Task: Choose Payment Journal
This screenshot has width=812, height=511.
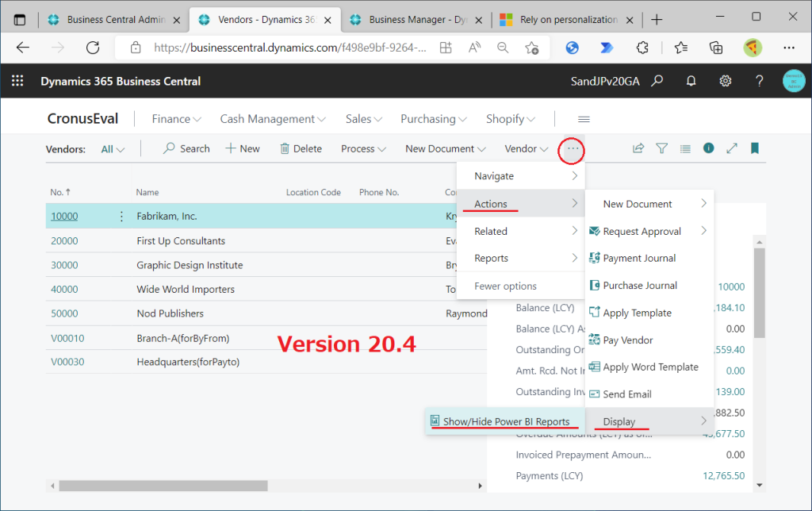Action: click(x=649, y=258)
